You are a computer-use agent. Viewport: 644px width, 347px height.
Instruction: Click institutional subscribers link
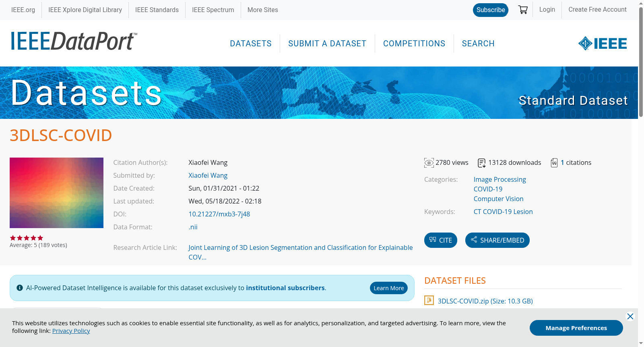(285, 288)
